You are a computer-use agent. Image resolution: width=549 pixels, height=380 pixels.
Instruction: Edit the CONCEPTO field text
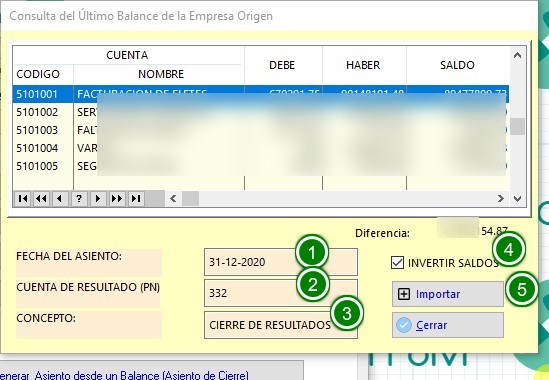click(280, 325)
